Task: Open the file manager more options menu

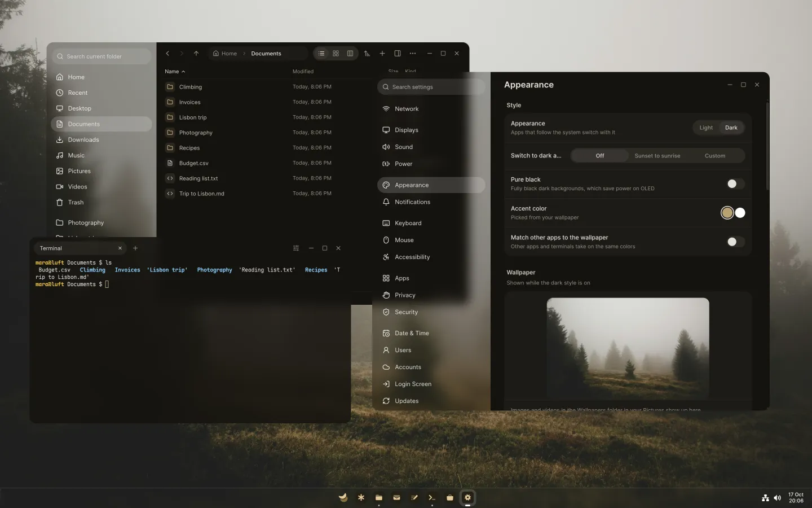Action: [413, 54]
